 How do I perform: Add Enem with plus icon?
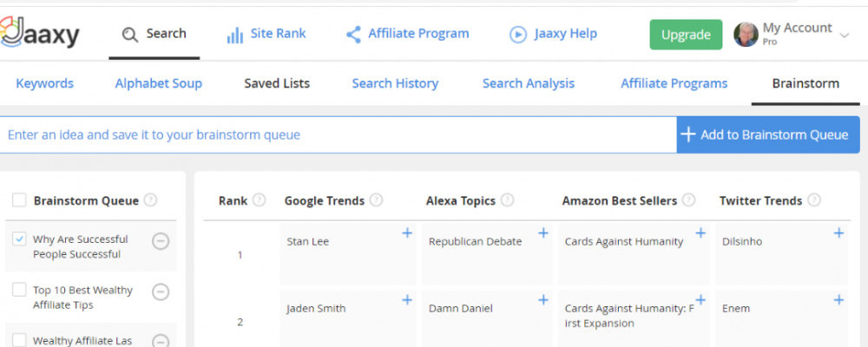coord(838,300)
